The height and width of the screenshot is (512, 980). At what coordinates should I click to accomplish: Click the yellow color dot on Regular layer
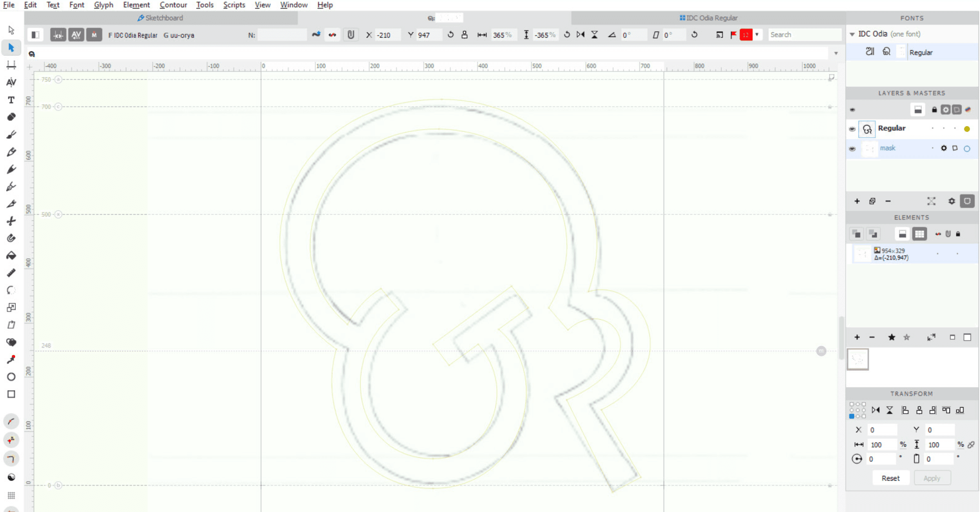967,129
